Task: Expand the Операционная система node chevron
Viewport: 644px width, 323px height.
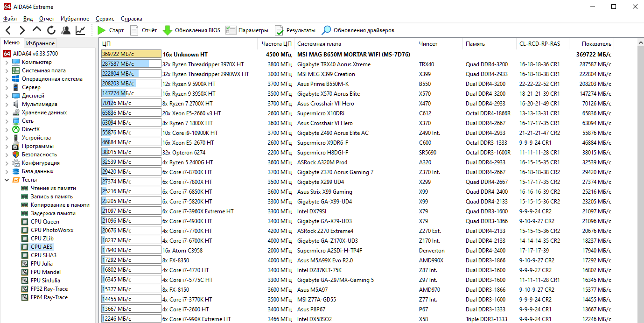Action: pyautogui.click(x=7, y=79)
